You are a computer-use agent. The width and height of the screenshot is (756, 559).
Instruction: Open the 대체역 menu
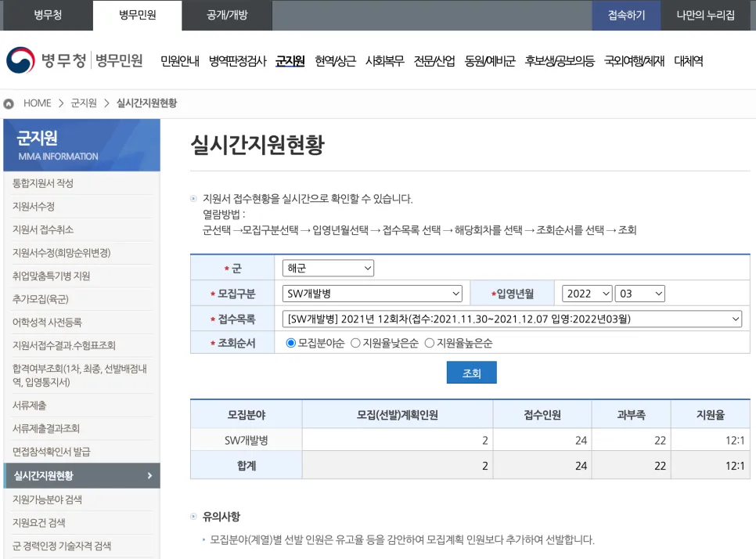point(689,61)
